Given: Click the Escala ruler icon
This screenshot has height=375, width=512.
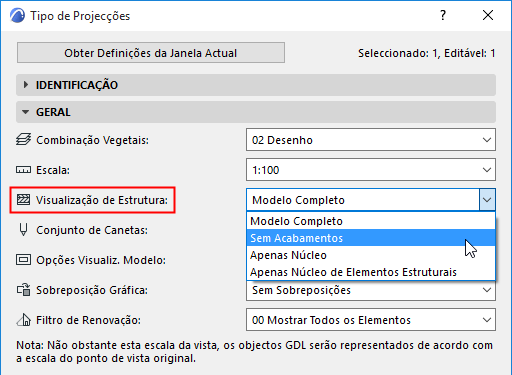Looking at the screenshot, I should pyautogui.click(x=23, y=170).
